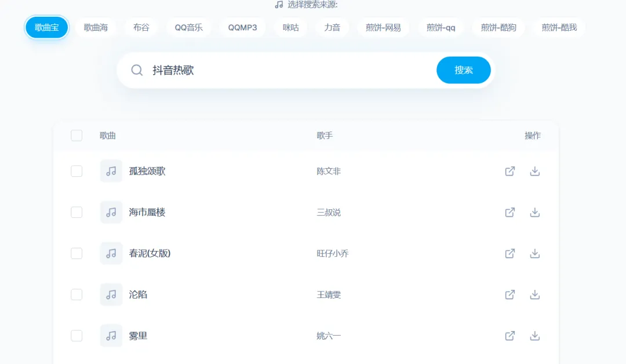626x364 pixels.
Task: Click the 歌手 column header
Action: (325, 135)
